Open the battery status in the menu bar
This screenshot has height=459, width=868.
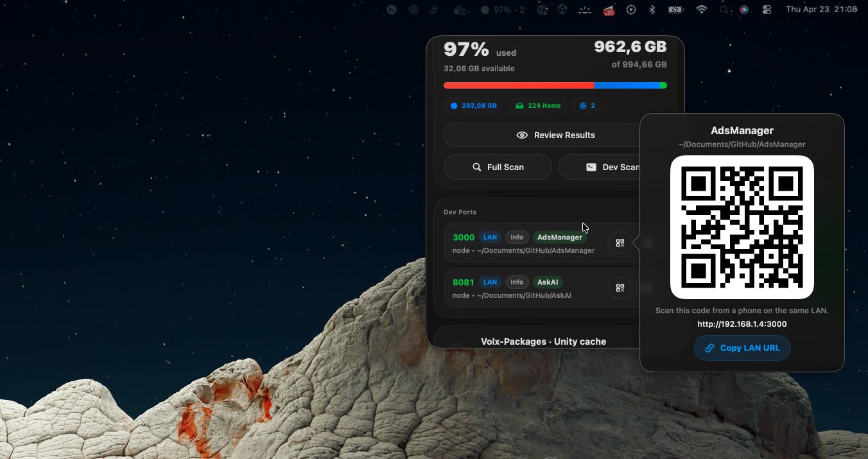tap(675, 10)
